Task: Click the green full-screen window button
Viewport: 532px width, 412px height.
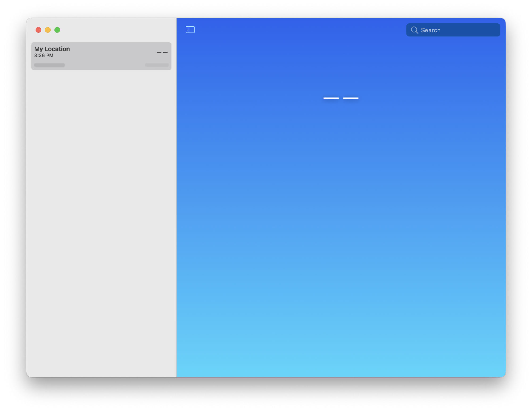Action: tap(57, 30)
